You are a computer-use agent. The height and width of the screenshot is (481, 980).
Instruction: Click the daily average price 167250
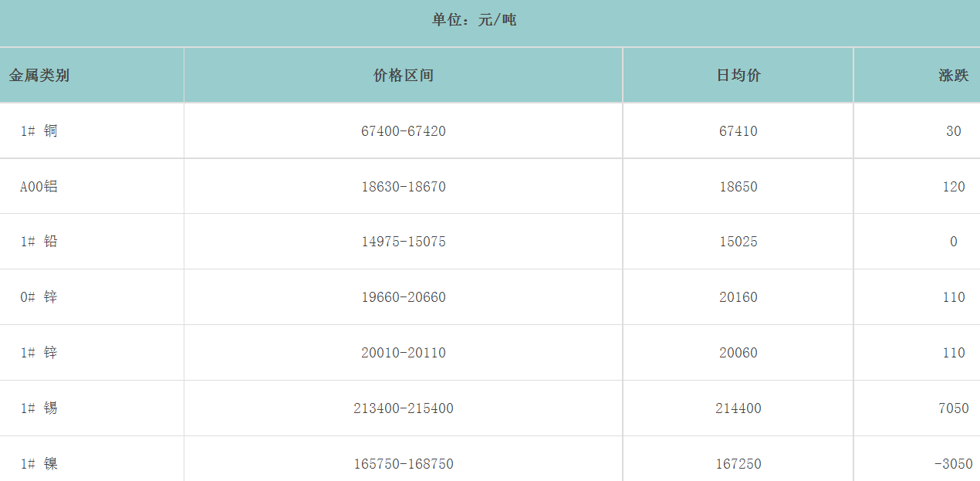[x=738, y=464]
